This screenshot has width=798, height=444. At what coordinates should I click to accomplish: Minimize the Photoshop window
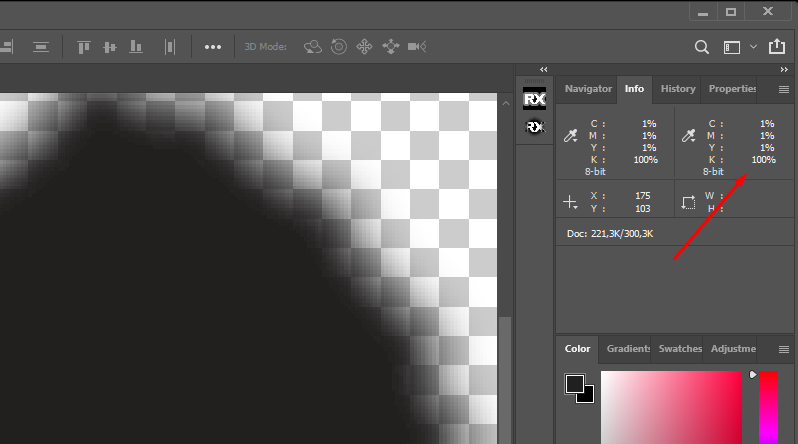703,12
